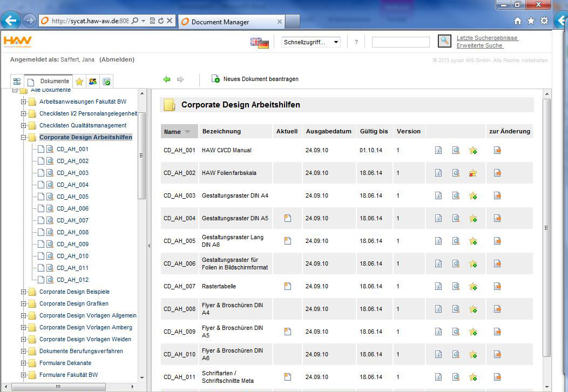The image size is (568, 392).
Task: Click into the search text field
Action: (x=401, y=42)
